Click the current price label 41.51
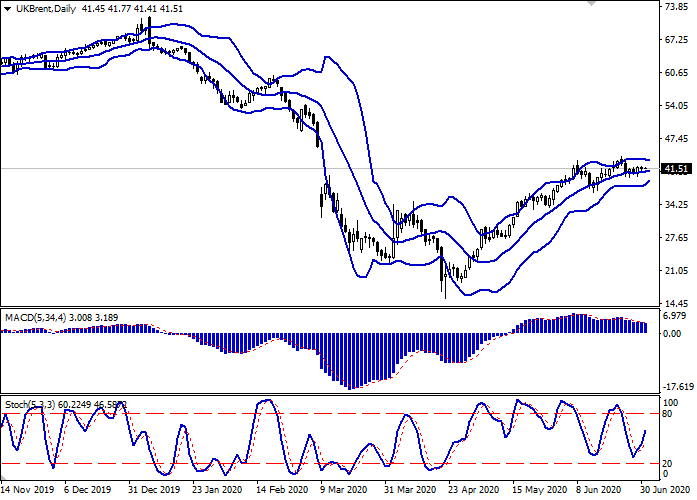The height and width of the screenshot is (500, 697). pos(679,169)
